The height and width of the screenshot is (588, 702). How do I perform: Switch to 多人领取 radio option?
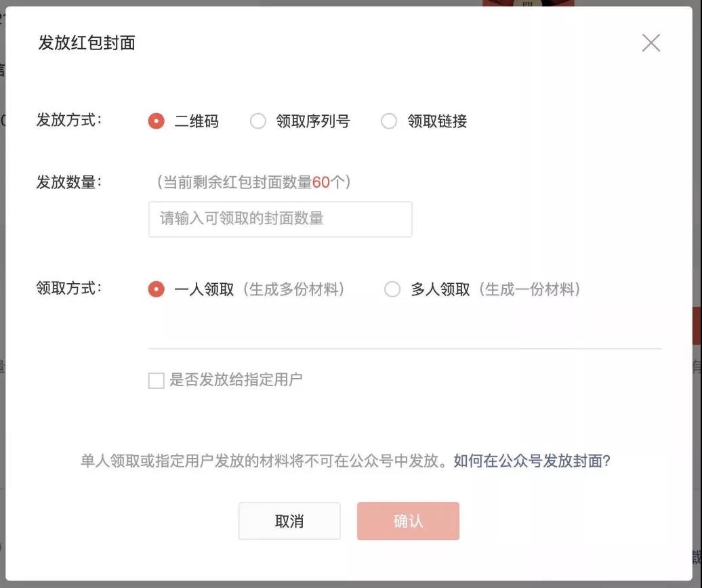pos(392,289)
